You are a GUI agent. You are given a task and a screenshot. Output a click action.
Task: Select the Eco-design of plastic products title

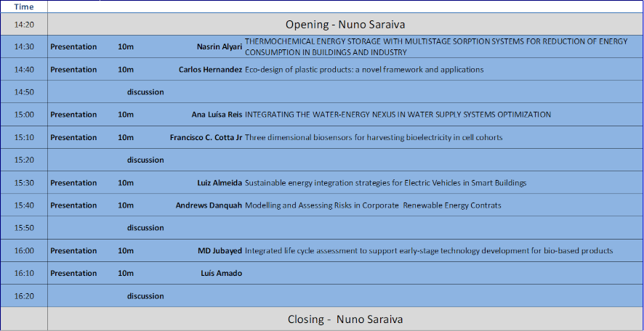(364, 70)
